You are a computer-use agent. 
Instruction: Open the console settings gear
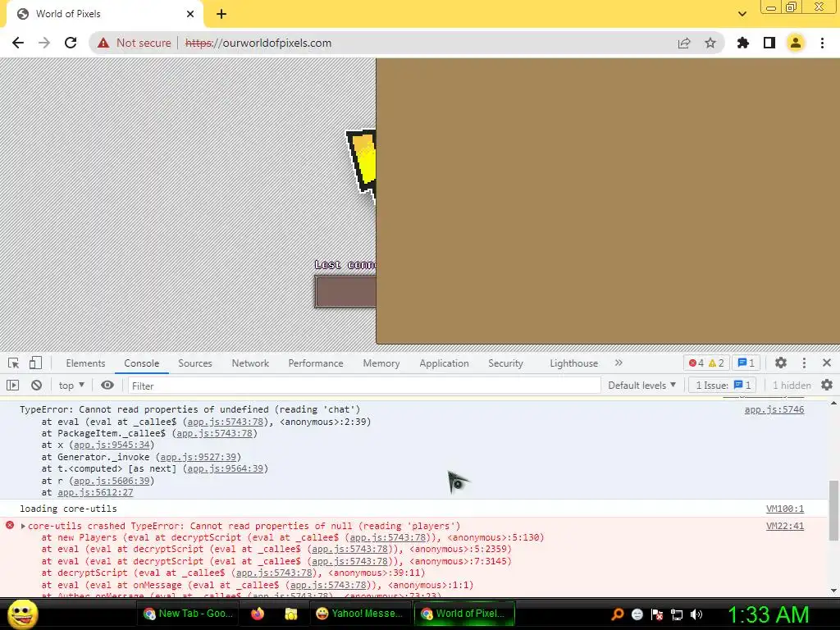click(x=827, y=386)
